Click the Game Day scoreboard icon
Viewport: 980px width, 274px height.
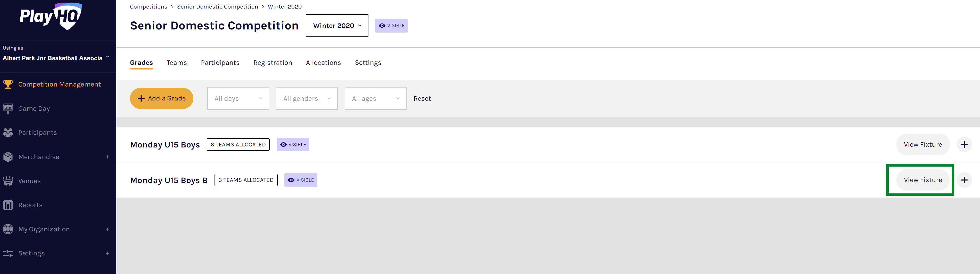click(x=8, y=109)
